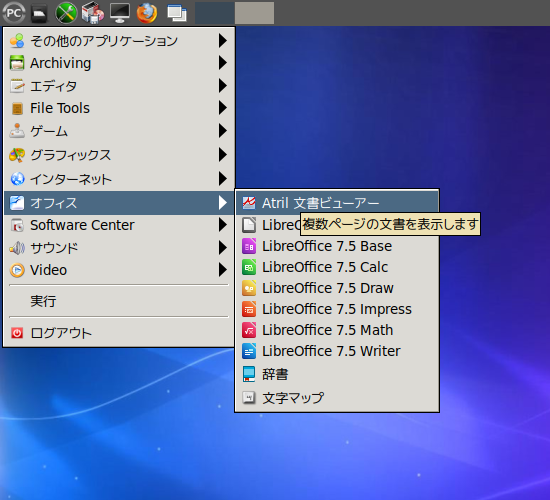Click the ゲーム joystick icon

(x=17, y=131)
